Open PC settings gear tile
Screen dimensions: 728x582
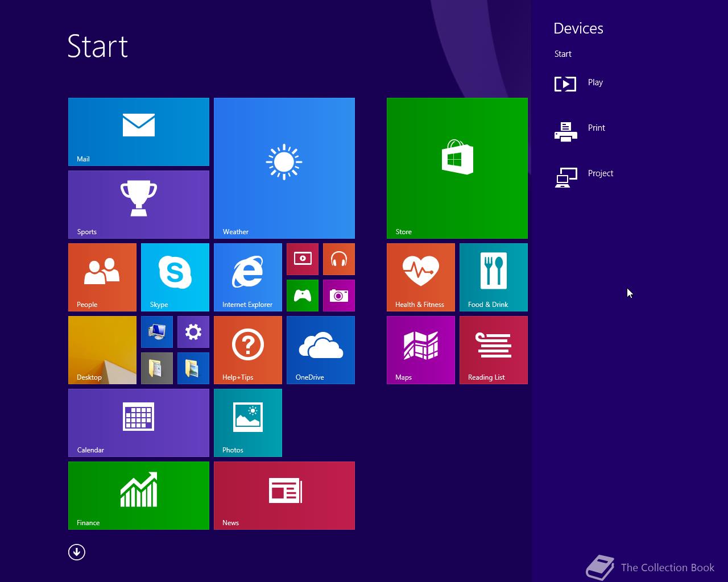click(193, 332)
